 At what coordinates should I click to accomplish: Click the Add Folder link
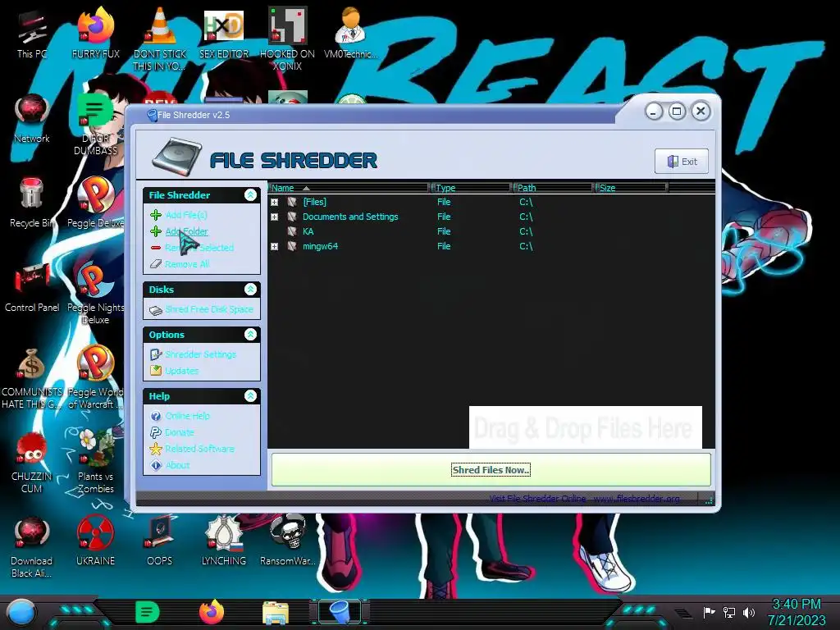coord(186,231)
